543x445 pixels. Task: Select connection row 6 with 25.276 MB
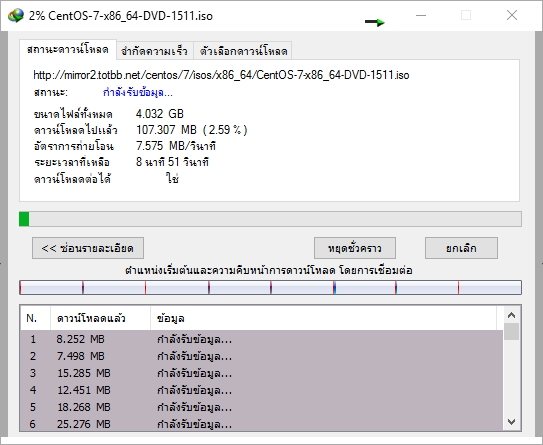[x=261, y=424]
